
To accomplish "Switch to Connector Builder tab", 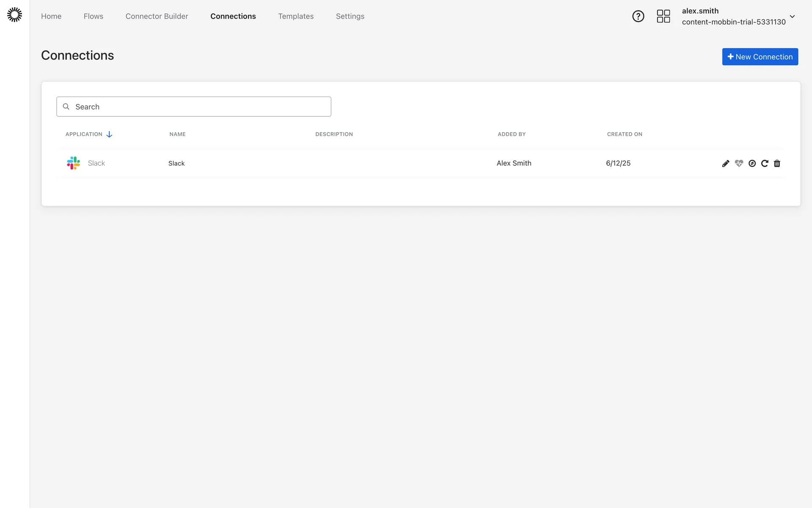I will click(x=156, y=16).
